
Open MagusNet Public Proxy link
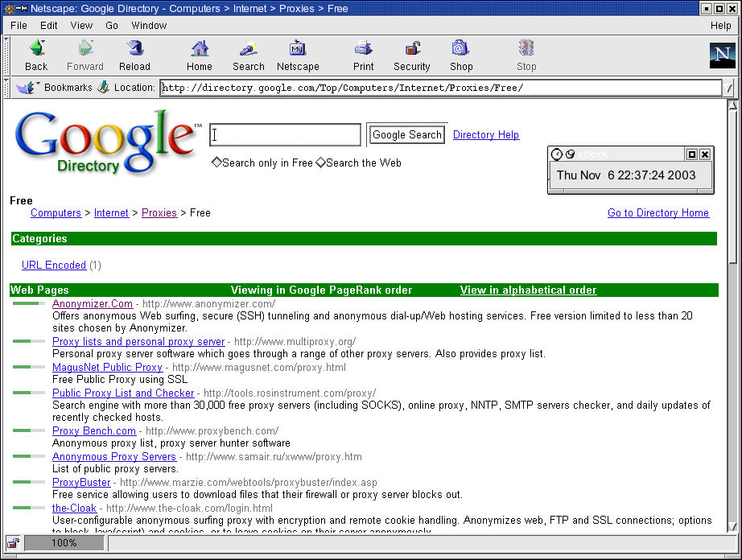click(107, 367)
